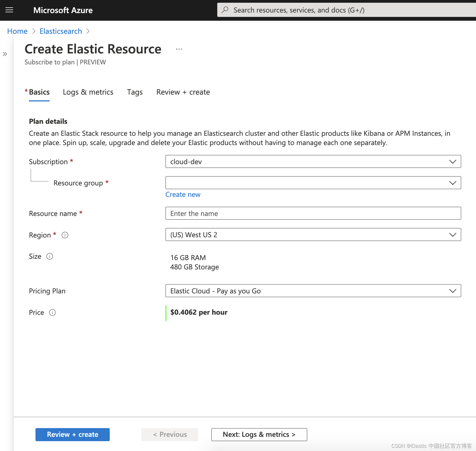
Task: Switch to the Tags tab
Action: [x=135, y=92]
